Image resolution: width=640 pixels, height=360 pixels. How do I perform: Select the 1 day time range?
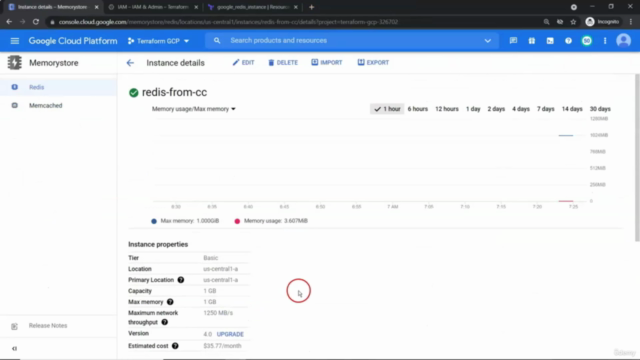click(x=473, y=109)
